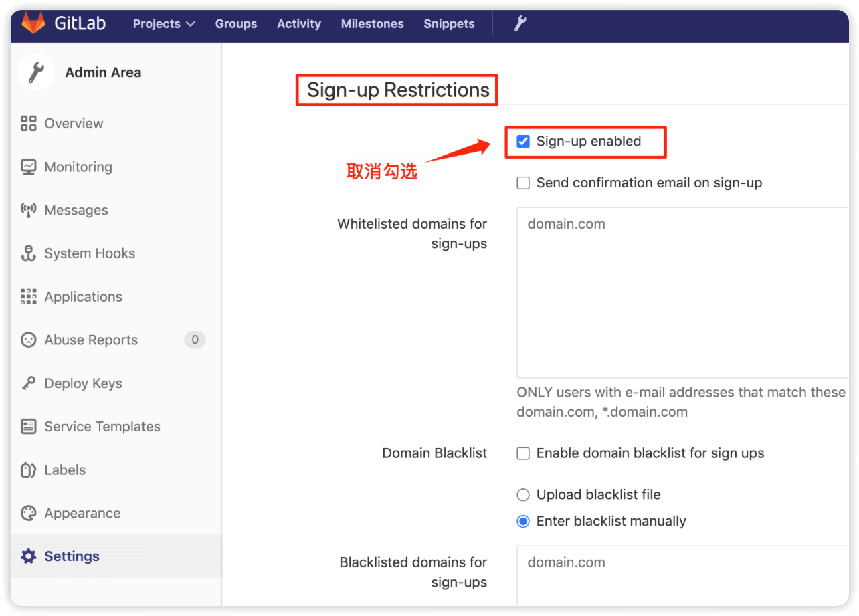This screenshot has height=616, width=859.
Task: Click the Deploy Keys key icon
Action: click(28, 383)
